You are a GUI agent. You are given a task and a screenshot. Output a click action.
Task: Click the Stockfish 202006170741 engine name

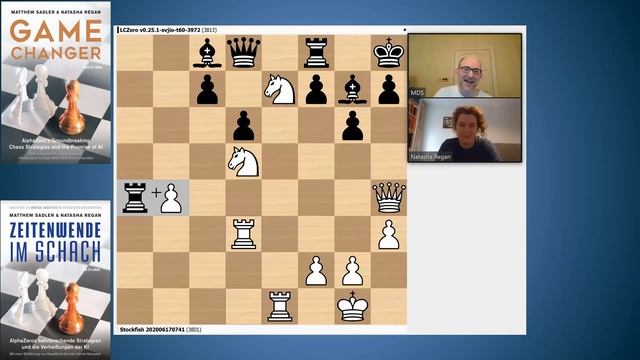coord(152,329)
